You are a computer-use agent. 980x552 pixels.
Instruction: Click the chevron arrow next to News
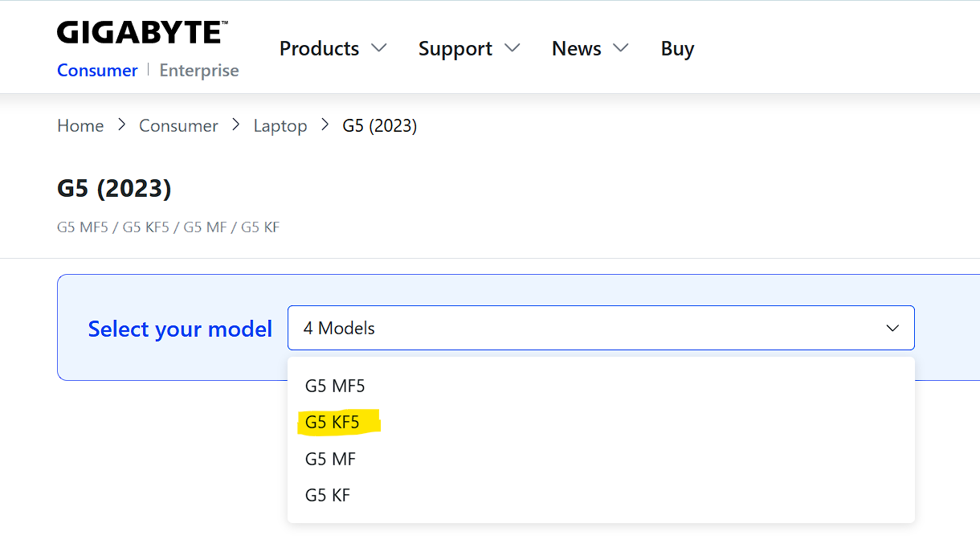click(x=621, y=48)
